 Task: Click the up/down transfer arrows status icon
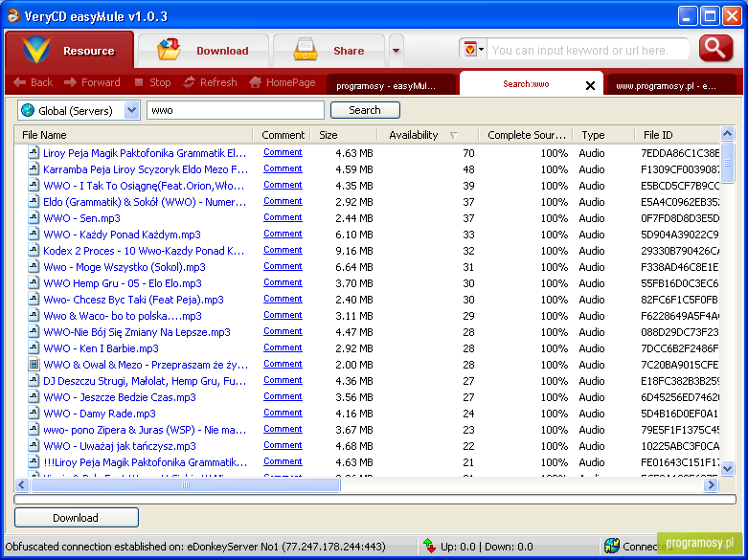[x=429, y=546]
